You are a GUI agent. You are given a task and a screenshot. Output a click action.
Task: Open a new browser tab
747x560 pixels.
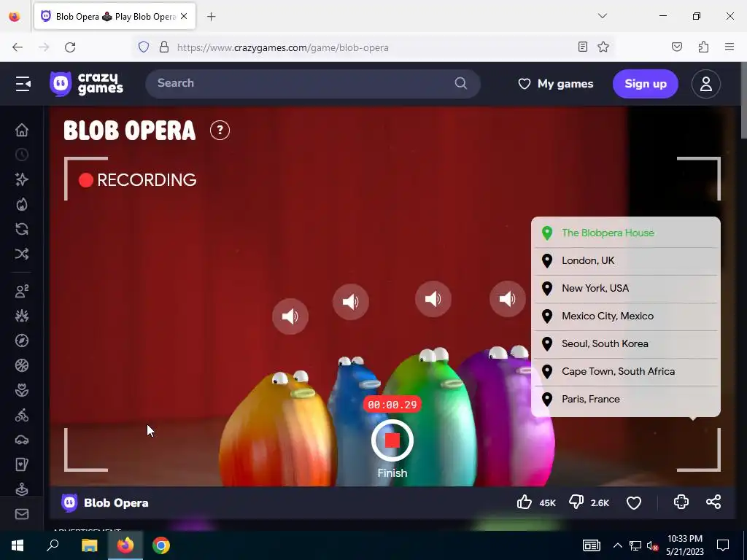[211, 17]
